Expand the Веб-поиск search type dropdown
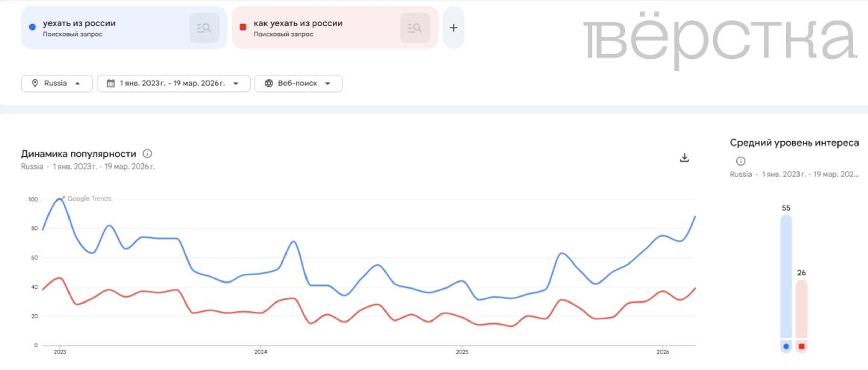This screenshot has width=868, height=370. (x=328, y=83)
